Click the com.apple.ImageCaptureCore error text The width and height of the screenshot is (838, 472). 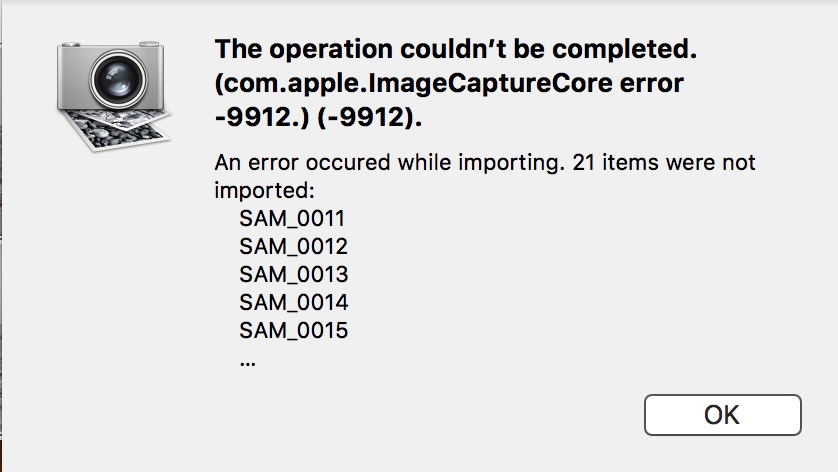click(449, 83)
